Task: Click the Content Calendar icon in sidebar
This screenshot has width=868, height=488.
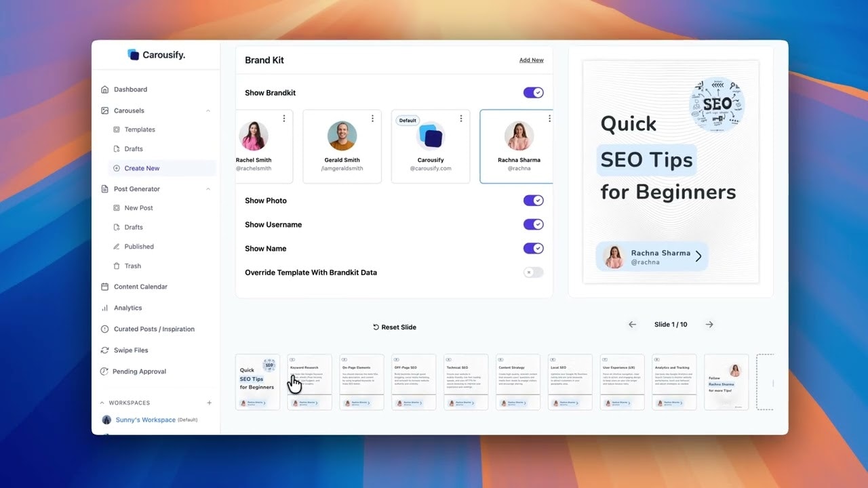Action: 104,287
